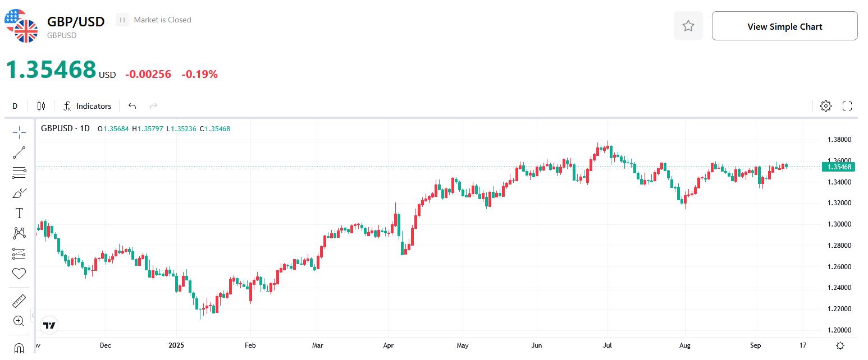Screen dimensions: 868x360
Task: Select the Crosshair cursor tool
Action: pos(19,132)
